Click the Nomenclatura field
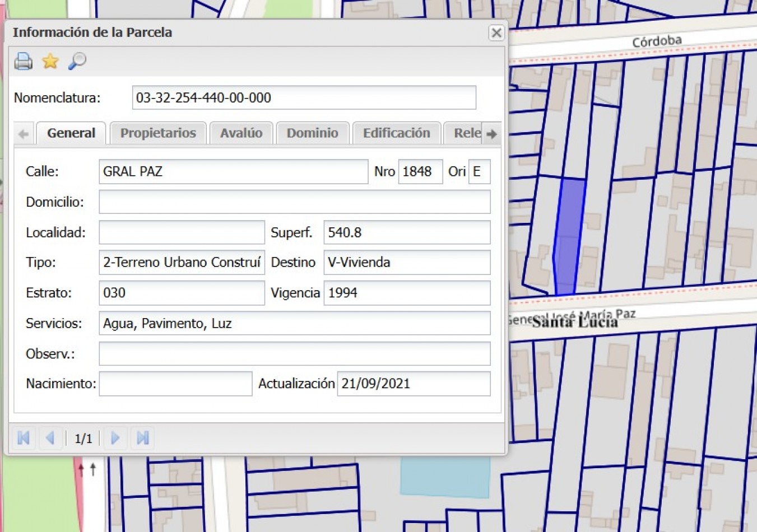The height and width of the screenshot is (532, 757). pyautogui.click(x=304, y=97)
